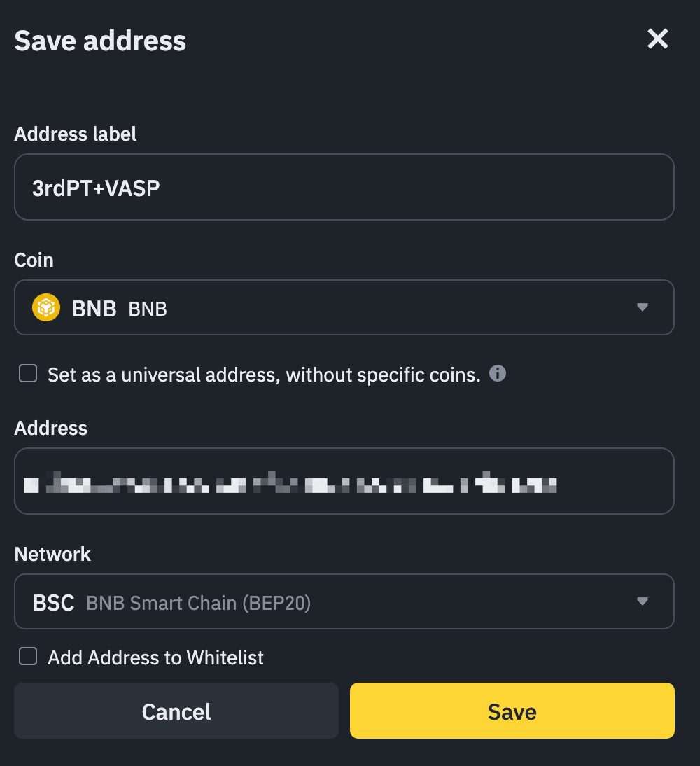Image resolution: width=700 pixels, height=766 pixels.
Task: Select the BNB coin selector field
Action: [x=344, y=307]
